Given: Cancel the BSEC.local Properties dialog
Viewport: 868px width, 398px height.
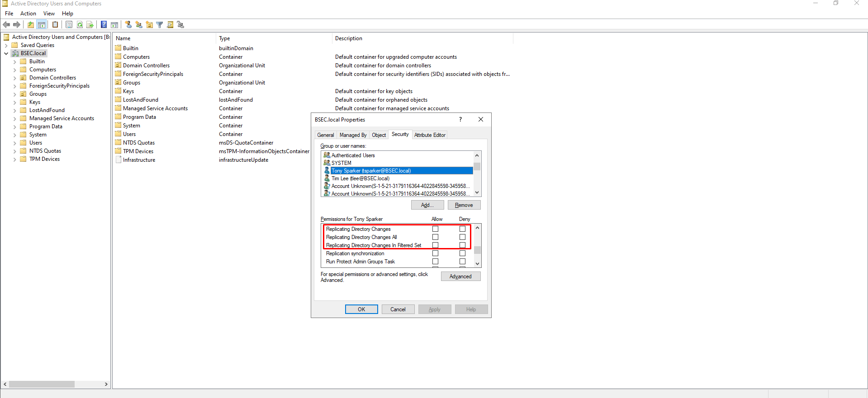Looking at the screenshot, I should [398, 309].
